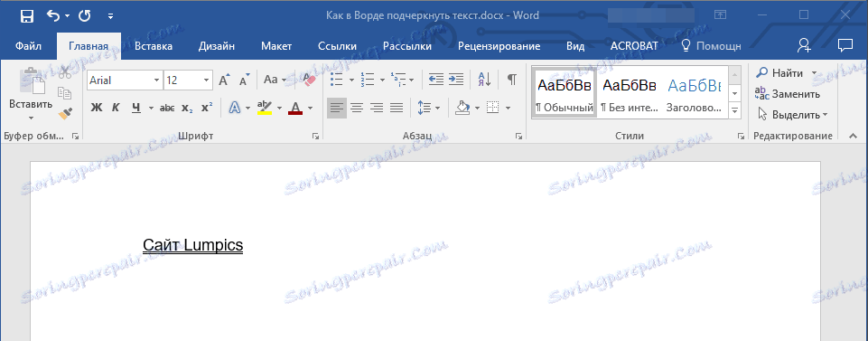Image resolution: width=868 pixels, height=341 pixels.
Task: Switch to the Рассылки tab
Action: tap(406, 46)
